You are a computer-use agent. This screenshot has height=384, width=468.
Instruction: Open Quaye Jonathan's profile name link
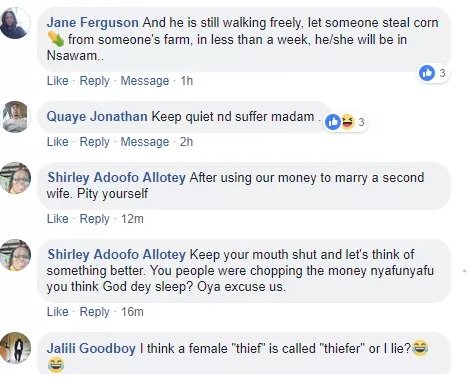tap(97, 117)
